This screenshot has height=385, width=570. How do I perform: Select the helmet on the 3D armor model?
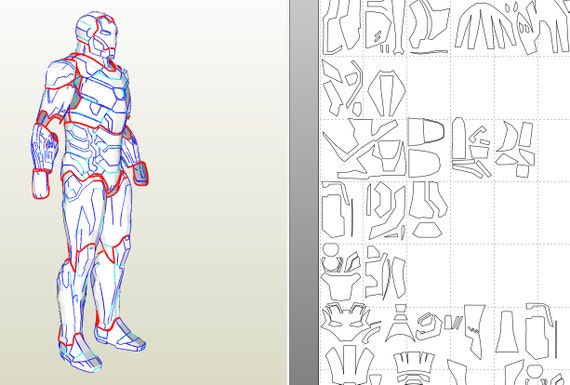click(97, 35)
